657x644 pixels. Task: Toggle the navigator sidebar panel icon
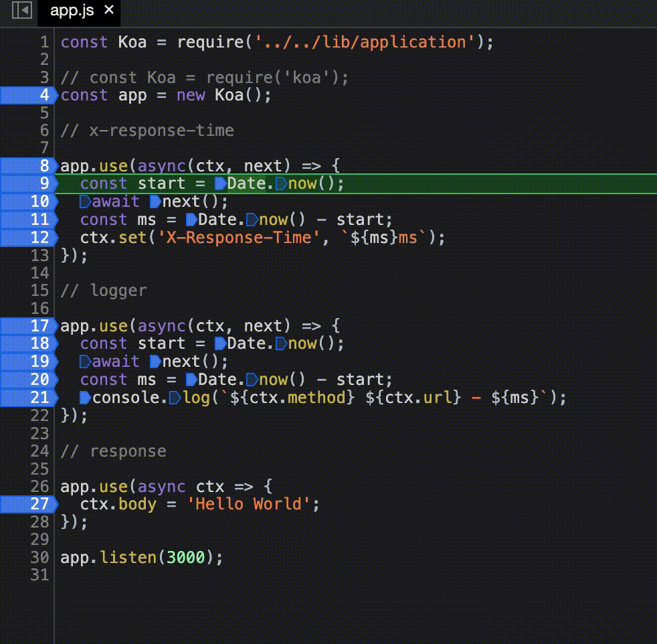22,10
